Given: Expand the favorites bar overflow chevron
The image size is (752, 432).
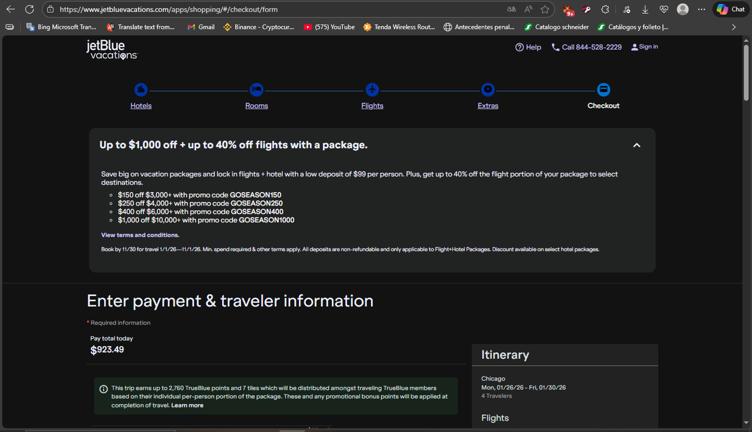Looking at the screenshot, I should pos(733,27).
